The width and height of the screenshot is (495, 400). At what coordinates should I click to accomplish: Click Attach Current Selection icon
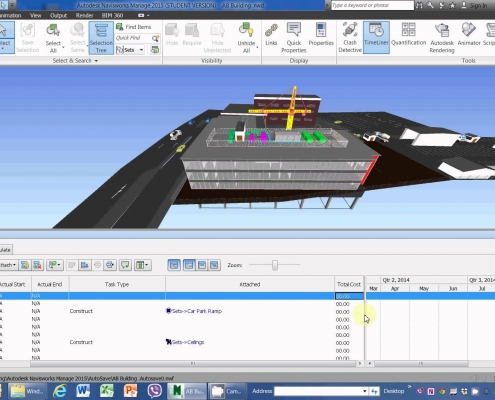click(25, 265)
